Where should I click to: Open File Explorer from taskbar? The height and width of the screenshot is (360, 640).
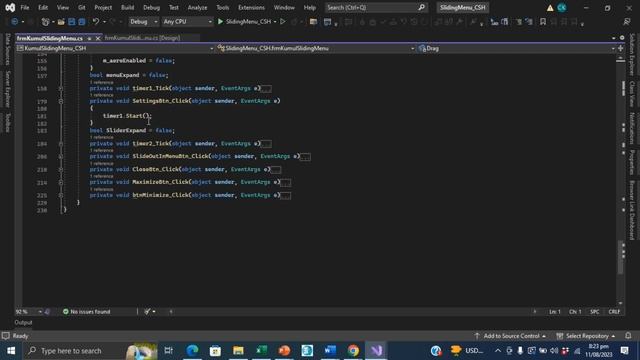click(x=238, y=351)
